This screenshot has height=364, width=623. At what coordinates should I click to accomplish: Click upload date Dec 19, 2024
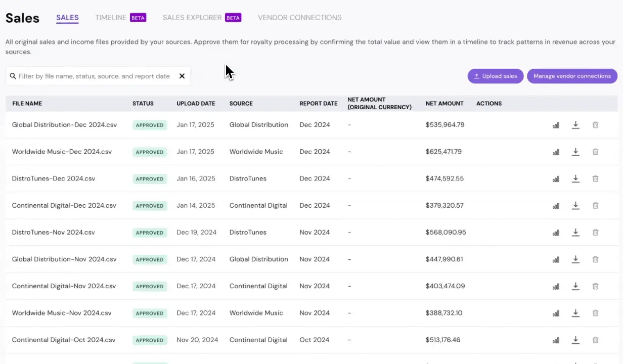[x=197, y=233]
